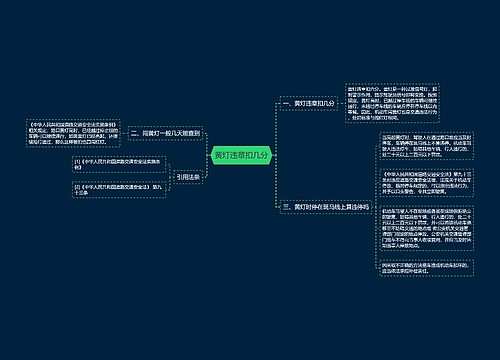Viewport: 500px width, 360px height.
Task: Select branch 三、黄灯时停在斑马线上算违停吗
Action: [326, 207]
